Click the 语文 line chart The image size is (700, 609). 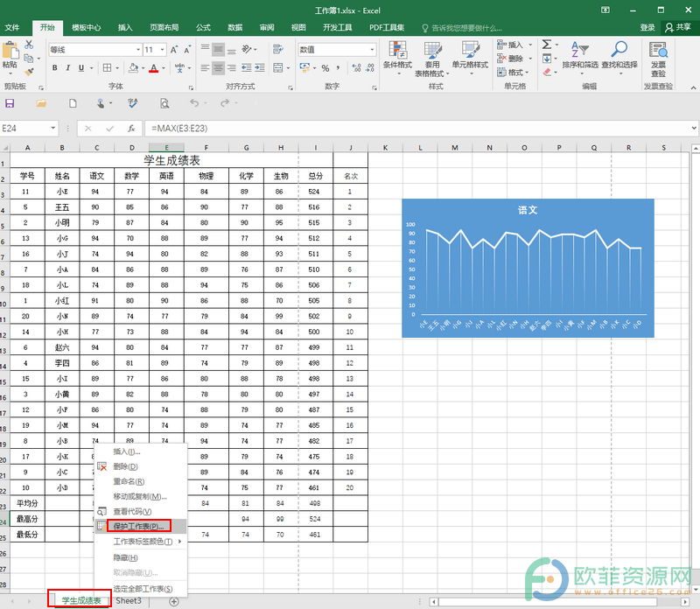pyautogui.click(x=528, y=268)
